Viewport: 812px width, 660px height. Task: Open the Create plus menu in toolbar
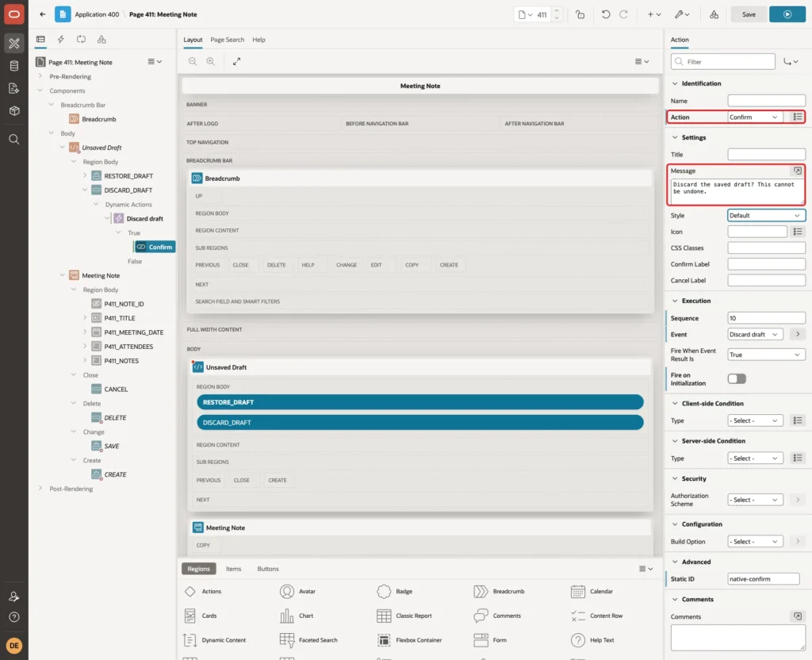[654, 14]
